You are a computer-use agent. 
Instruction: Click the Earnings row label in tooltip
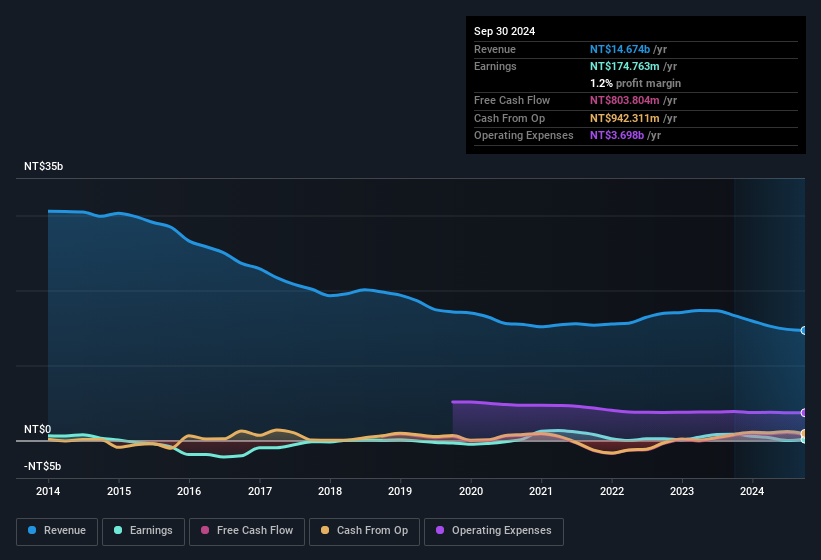click(495, 66)
